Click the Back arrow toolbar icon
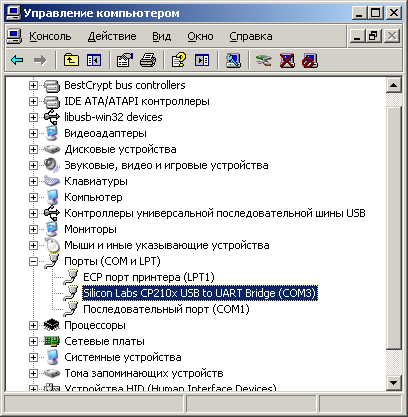Image resolution: width=408 pixels, height=417 pixels. pos(17,60)
